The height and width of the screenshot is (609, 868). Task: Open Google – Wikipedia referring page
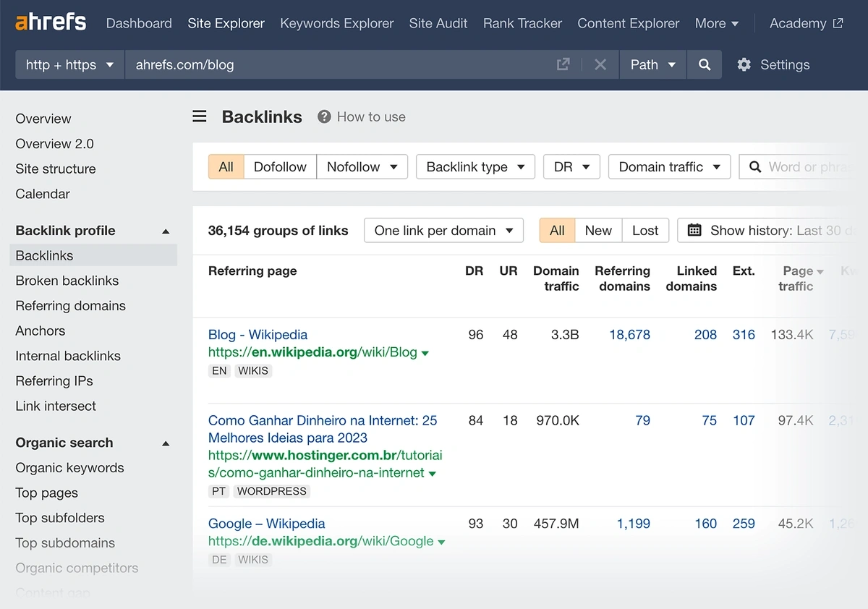(x=266, y=524)
